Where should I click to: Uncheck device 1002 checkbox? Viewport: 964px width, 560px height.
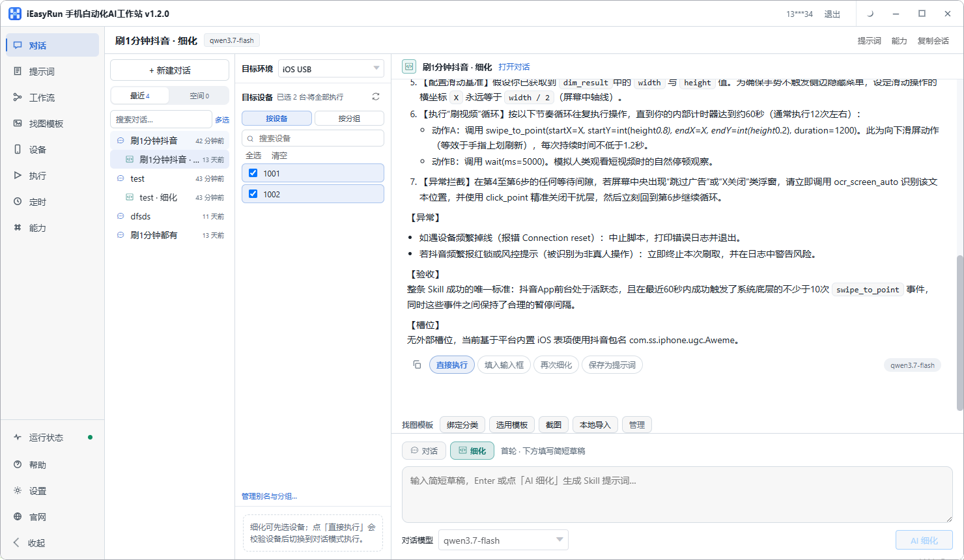pos(253,194)
